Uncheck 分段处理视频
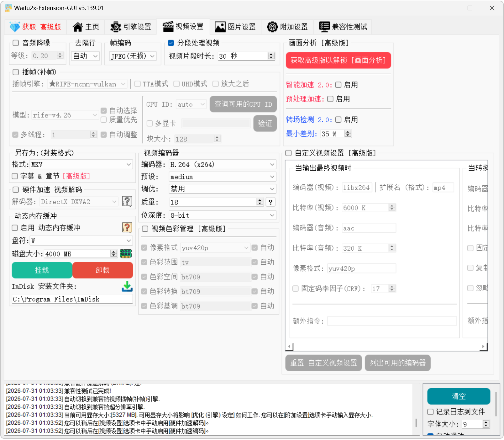This screenshot has height=440, width=504. 171,43
